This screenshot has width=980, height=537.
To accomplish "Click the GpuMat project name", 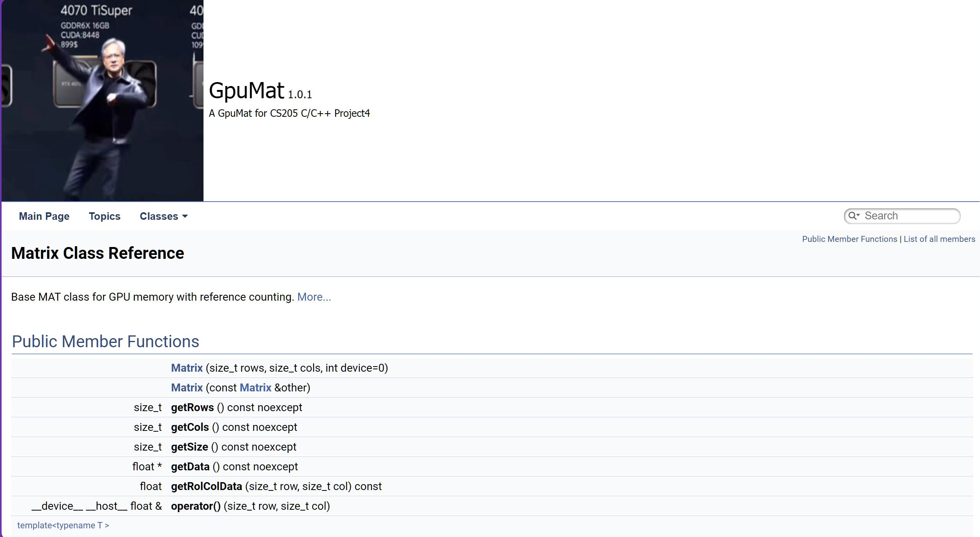I will pos(246,90).
